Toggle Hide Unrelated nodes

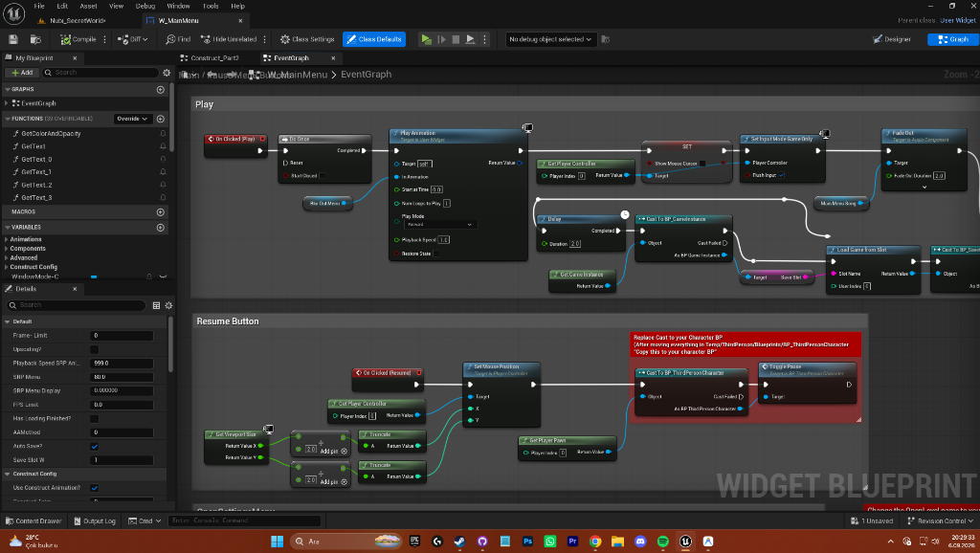pos(229,39)
